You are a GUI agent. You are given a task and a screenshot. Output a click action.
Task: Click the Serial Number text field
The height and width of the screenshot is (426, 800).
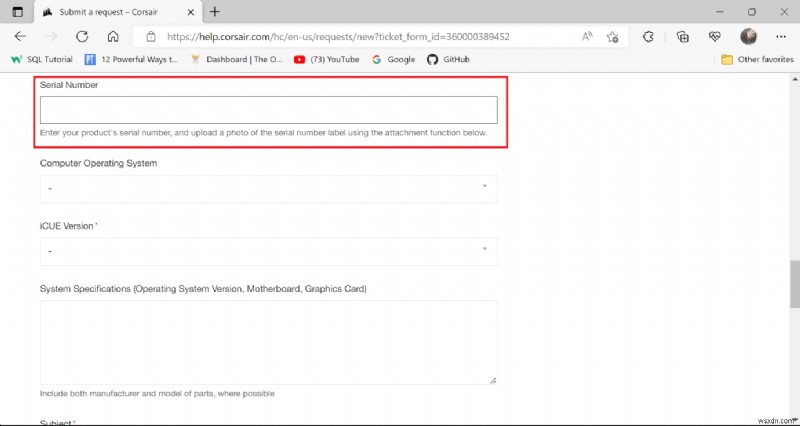[x=269, y=110]
